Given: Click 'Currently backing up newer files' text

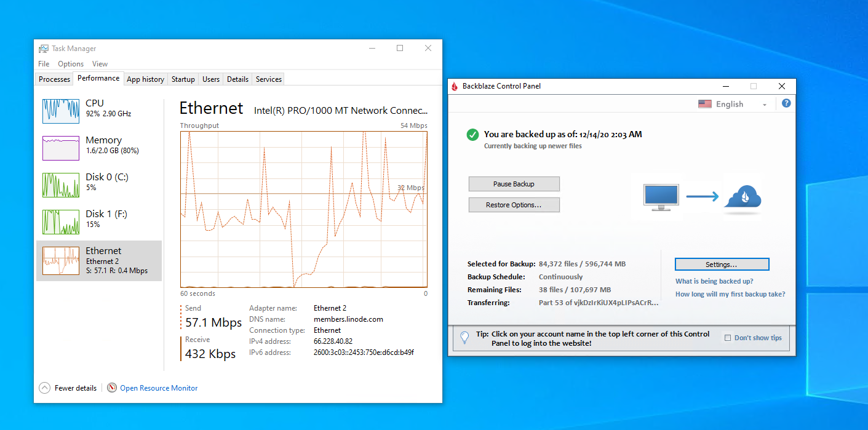Looking at the screenshot, I should pyautogui.click(x=533, y=146).
